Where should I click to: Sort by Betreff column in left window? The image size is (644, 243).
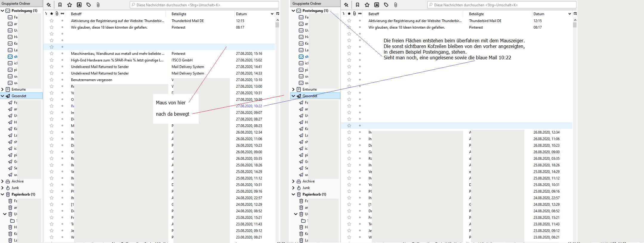(x=116, y=14)
